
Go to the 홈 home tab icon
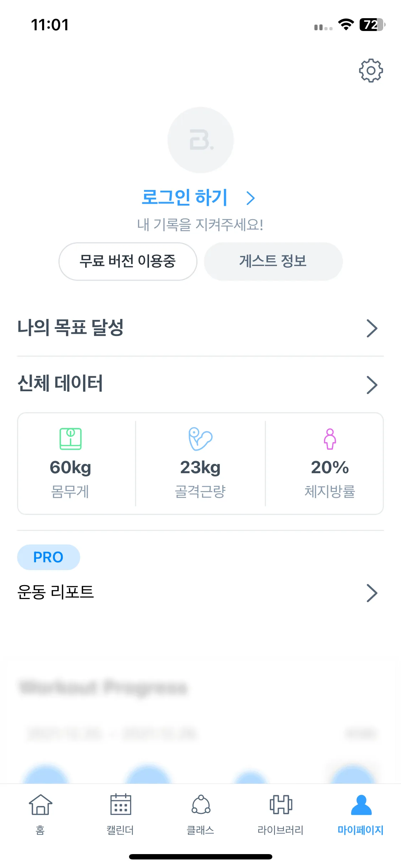(40, 805)
